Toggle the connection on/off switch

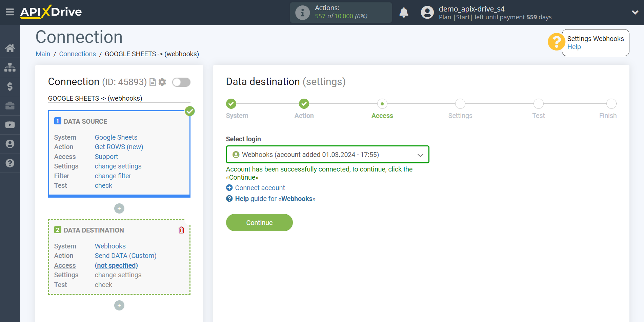[x=181, y=82]
